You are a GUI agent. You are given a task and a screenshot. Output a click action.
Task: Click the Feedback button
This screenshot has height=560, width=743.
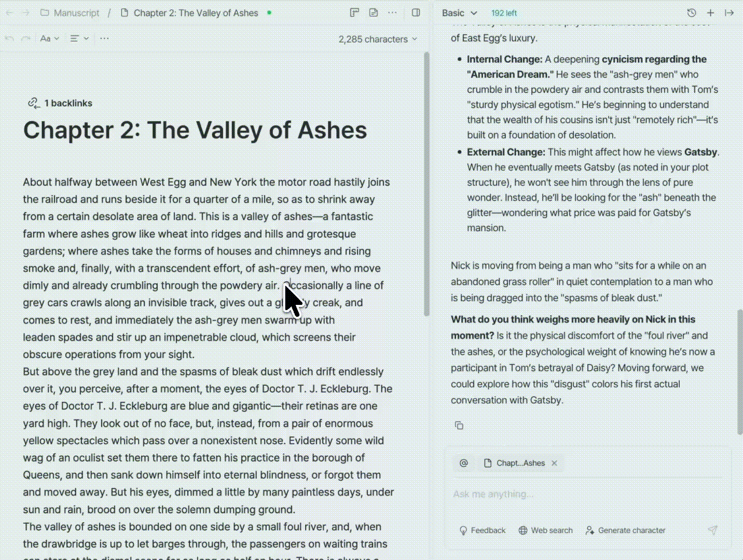(483, 530)
